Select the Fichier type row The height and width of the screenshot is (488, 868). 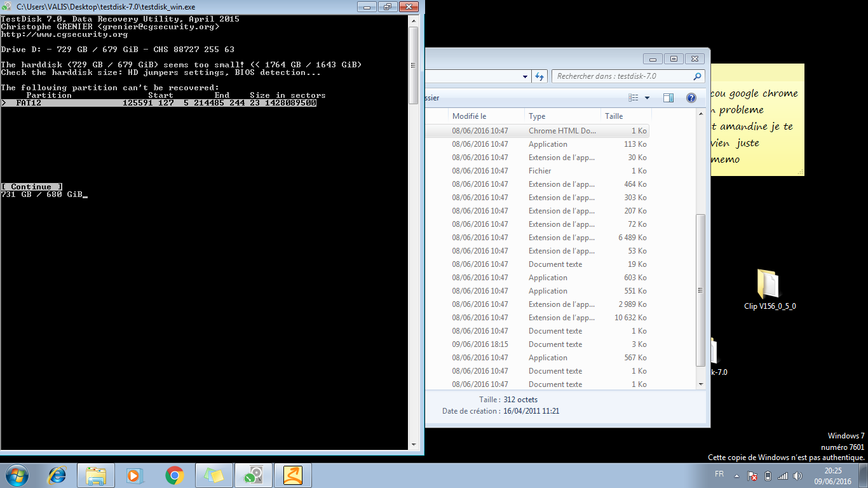click(x=538, y=171)
